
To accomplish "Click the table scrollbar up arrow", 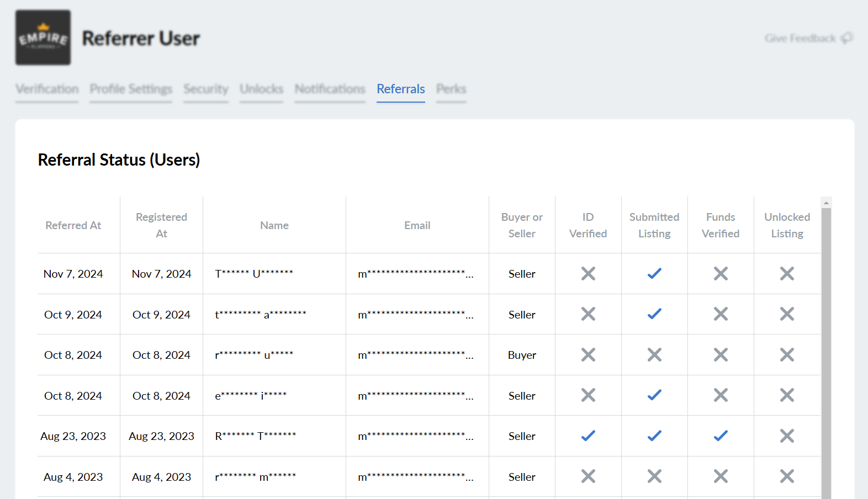I will coord(826,203).
